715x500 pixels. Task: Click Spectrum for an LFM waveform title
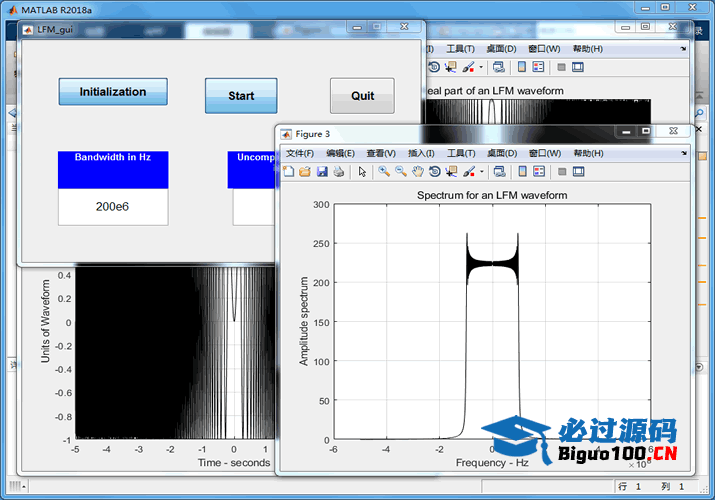[x=492, y=195]
